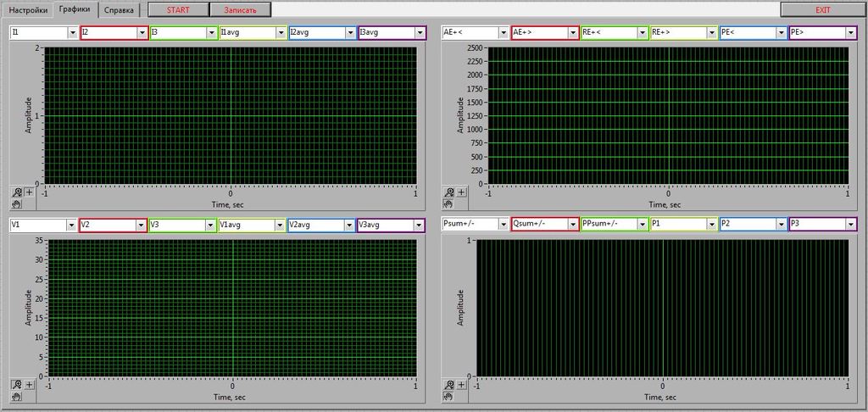Open the Qsum+/- dropdown
The image size is (868, 412).
click(x=545, y=225)
